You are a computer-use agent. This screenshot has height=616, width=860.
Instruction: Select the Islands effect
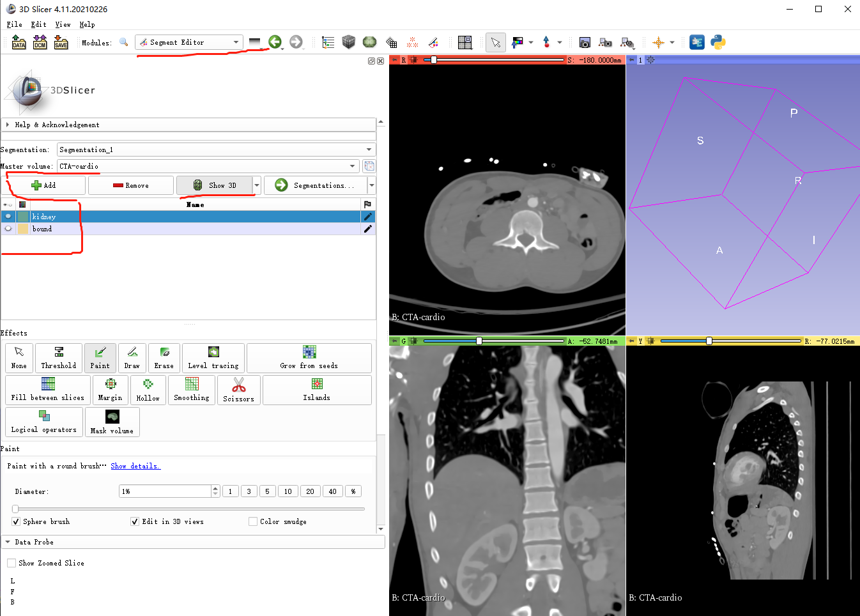(x=317, y=390)
